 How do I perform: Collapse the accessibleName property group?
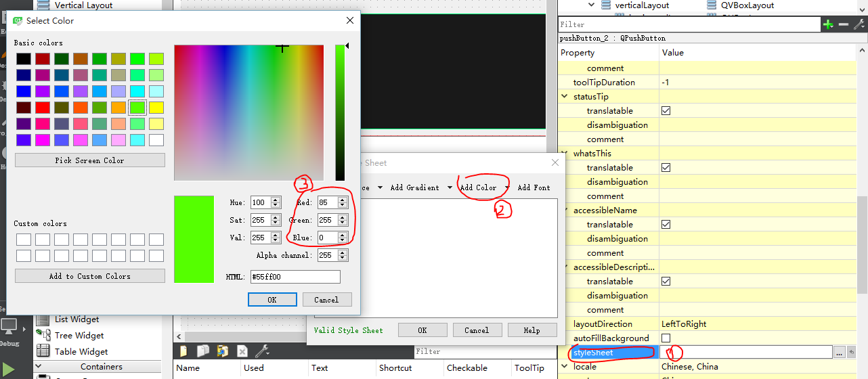pyautogui.click(x=565, y=210)
